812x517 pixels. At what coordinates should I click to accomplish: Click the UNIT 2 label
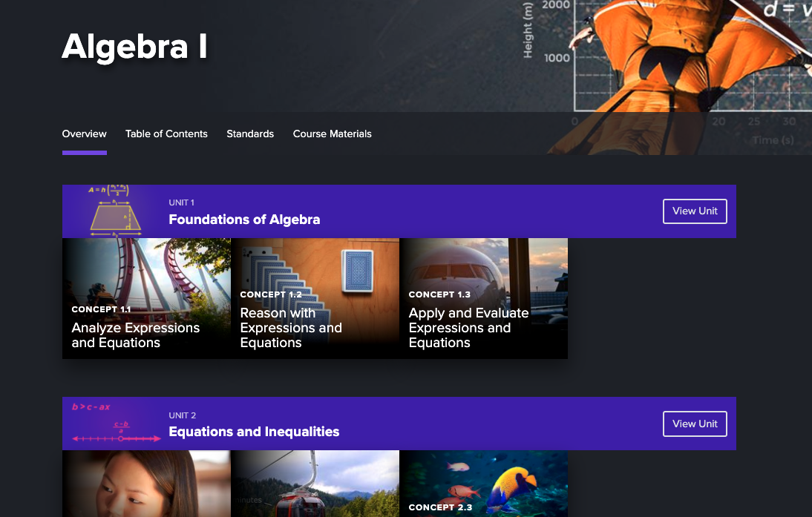coord(183,415)
